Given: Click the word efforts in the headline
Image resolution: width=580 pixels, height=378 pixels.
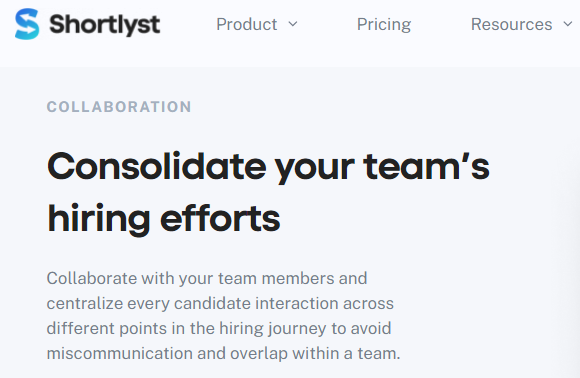Looking at the screenshot, I should (220, 219).
